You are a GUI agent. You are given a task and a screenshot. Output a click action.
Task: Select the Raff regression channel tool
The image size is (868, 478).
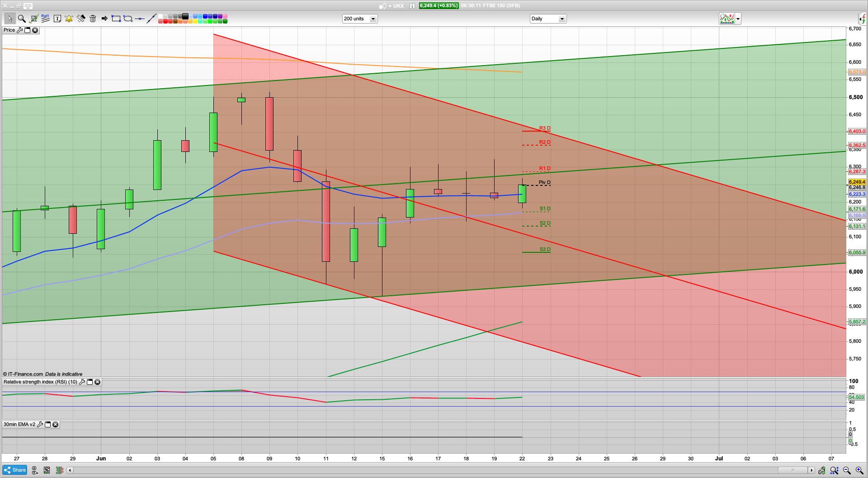click(x=45, y=18)
